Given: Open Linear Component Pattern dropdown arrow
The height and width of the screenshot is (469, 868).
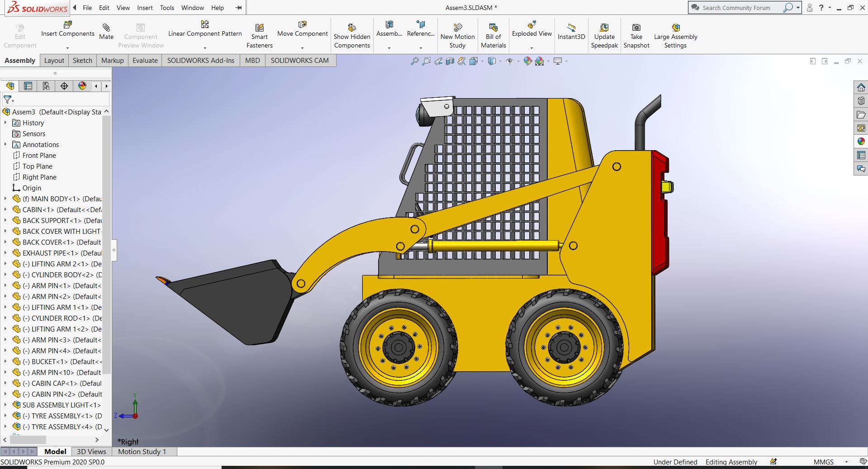Looking at the screenshot, I should coord(205,47).
